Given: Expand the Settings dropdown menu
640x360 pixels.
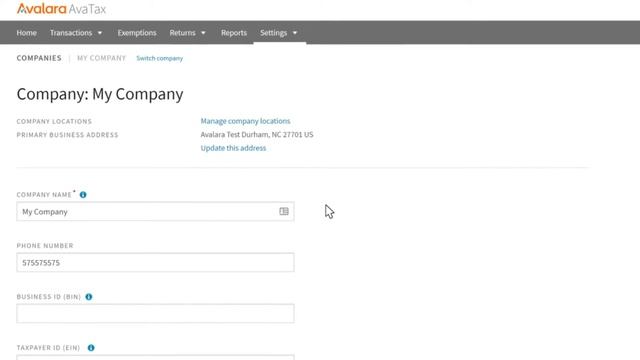Looking at the screenshot, I should [279, 33].
